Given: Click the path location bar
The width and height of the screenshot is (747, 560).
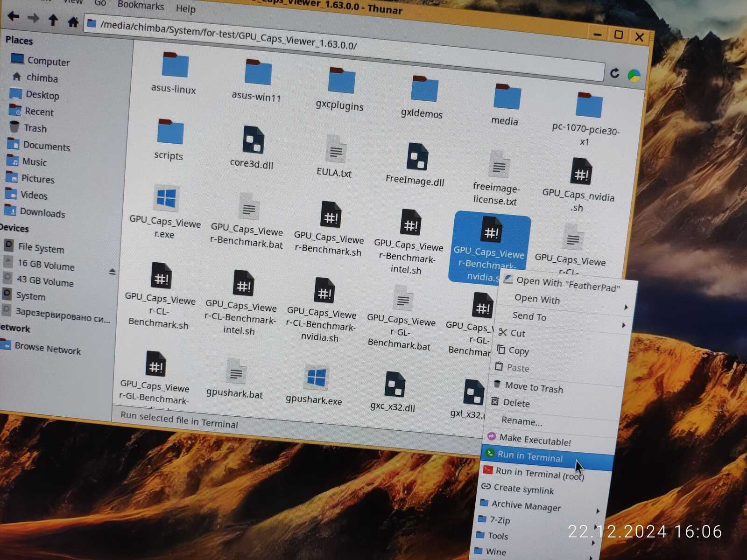Looking at the screenshot, I should (x=345, y=47).
